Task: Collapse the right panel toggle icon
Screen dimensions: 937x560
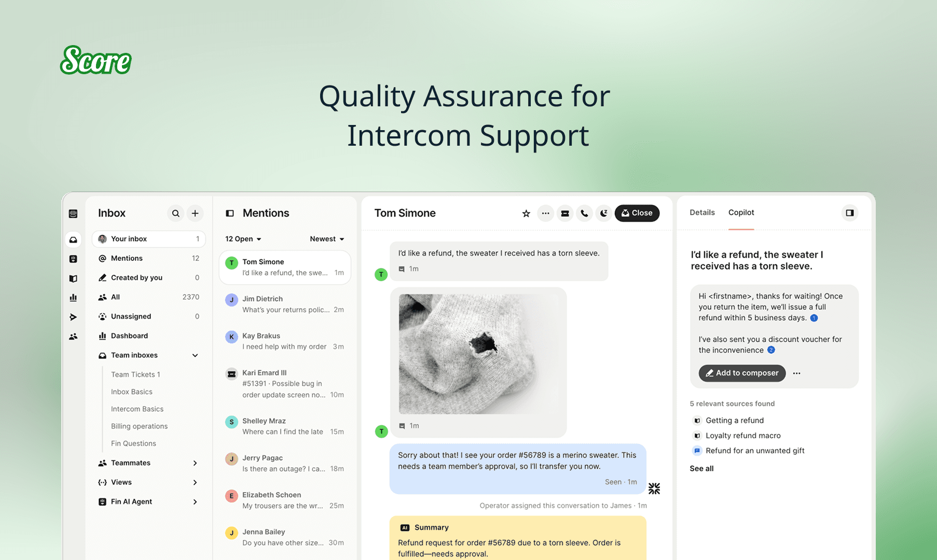Action: pyautogui.click(x=850, y=213)
